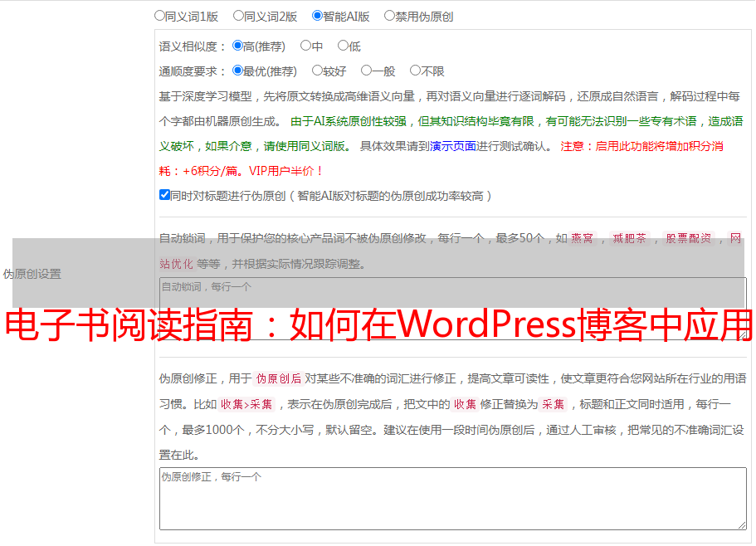Select the 同义词1版 radio option
The image size is (756, 546).
click(x=159, y=16)
